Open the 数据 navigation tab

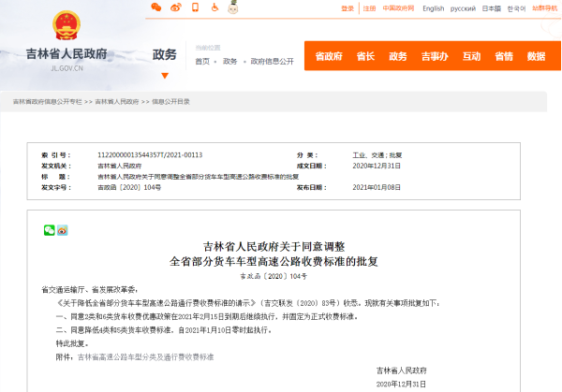(x=536, y=56)
